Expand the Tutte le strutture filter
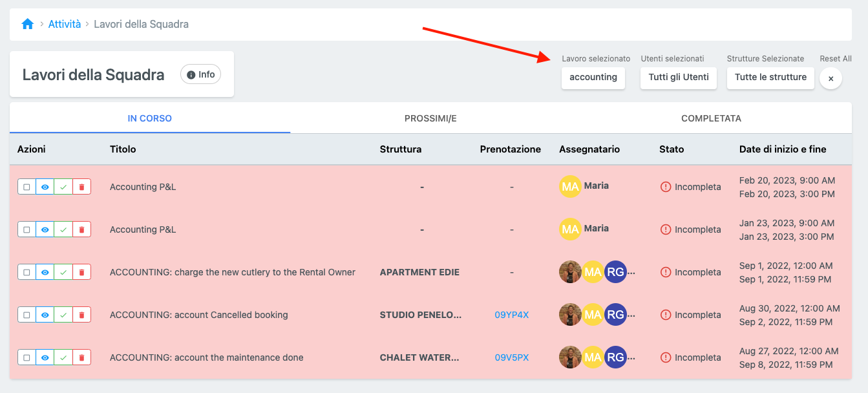This screenshot has width=868, height=393. pos(770,78)
